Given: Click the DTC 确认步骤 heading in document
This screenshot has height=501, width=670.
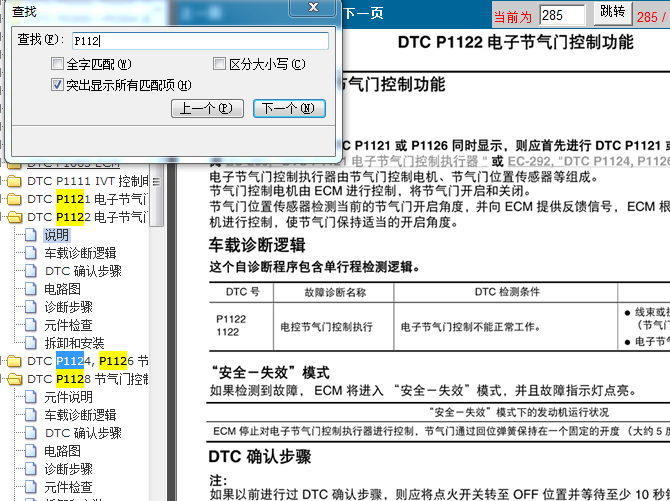Looking at the screenshot, I should [260, 457].
